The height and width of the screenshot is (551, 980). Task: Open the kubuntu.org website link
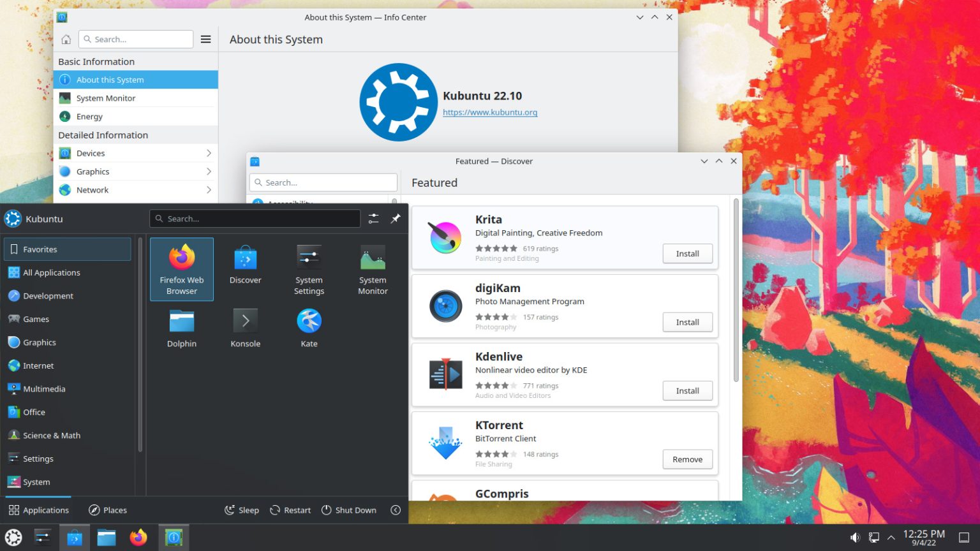pos(489,112)
